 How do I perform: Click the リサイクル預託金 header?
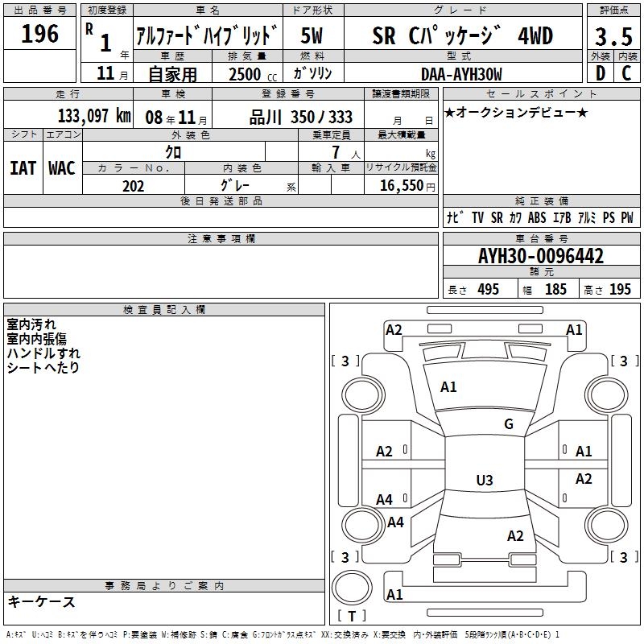point(401,167)
